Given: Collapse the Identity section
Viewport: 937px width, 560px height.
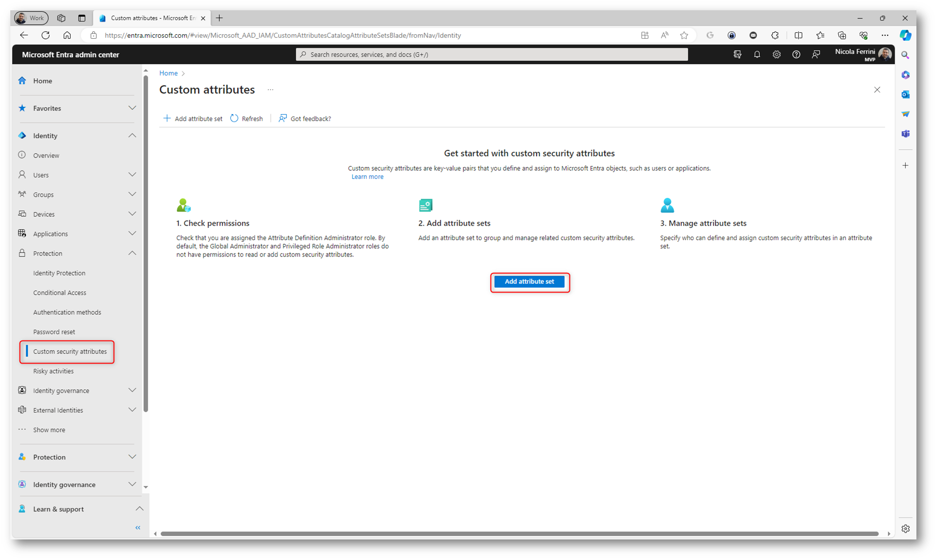Looking at the screenshot, I should click(x=132, y=136).
